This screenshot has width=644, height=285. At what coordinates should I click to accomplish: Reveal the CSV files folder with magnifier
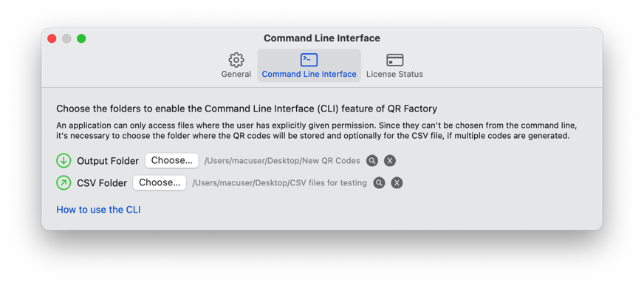pos(379,183)
